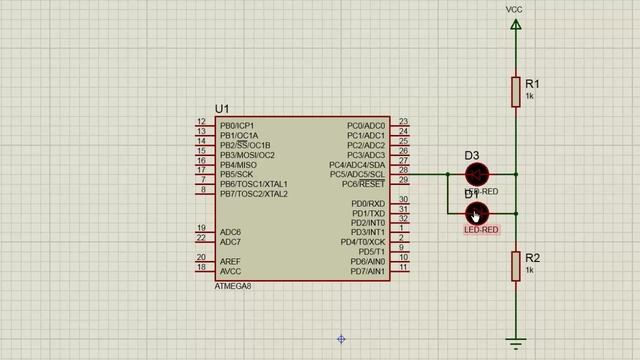
Task: Select the ATMEGA8 chip body U1
Action: [302, 199]
